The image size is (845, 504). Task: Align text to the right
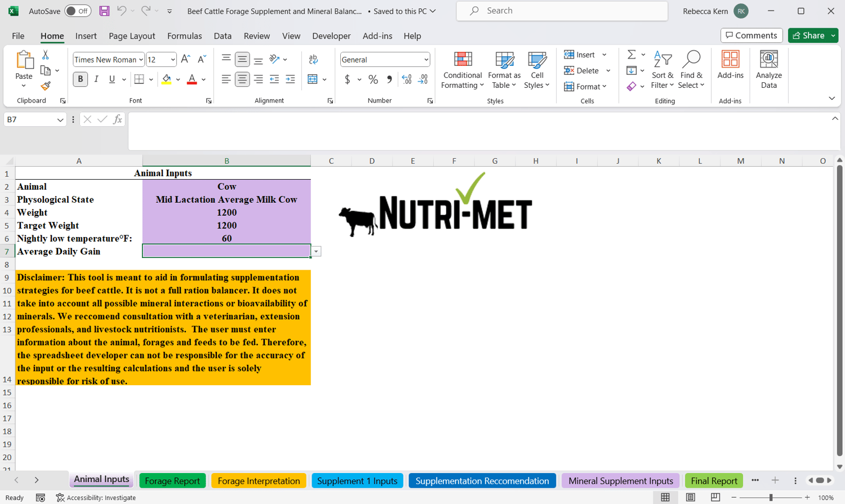(x=258, y=79)
